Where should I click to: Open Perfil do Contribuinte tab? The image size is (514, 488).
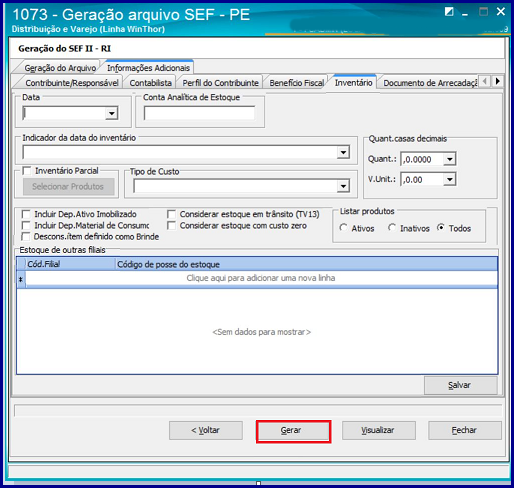pos(220,83)
